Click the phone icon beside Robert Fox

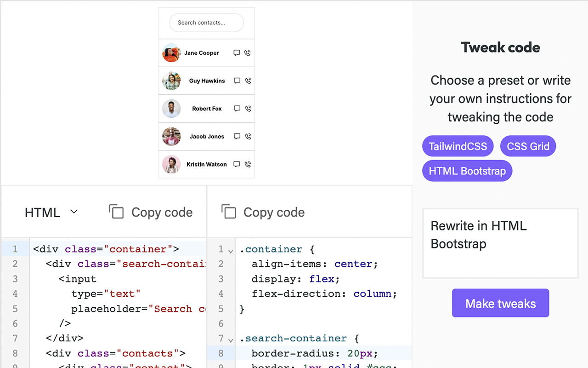tap(248, 109)
